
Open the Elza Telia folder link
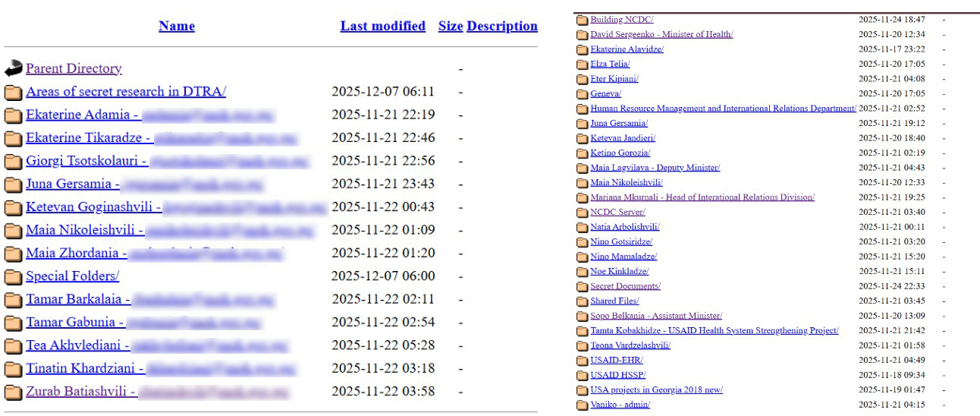pos(610,65)
